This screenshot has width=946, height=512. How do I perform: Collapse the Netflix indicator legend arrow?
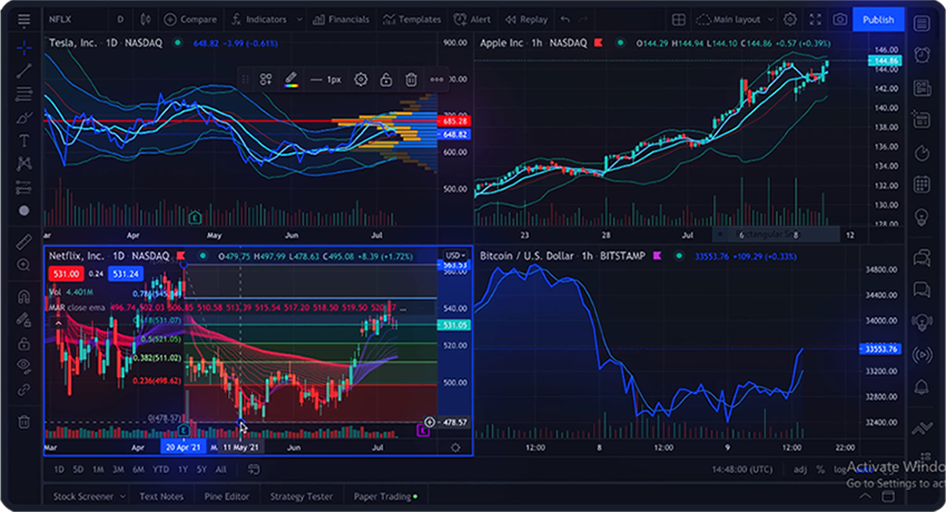[59, 324]
